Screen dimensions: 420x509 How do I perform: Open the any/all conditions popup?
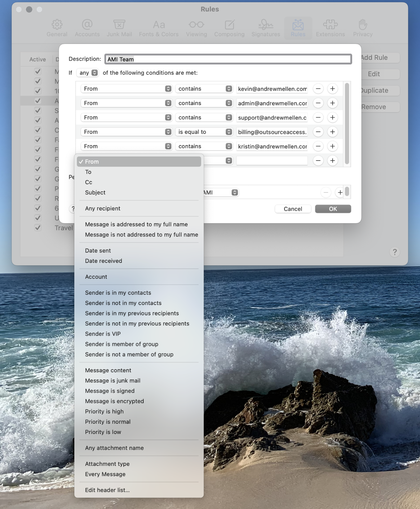coord(88,73)
